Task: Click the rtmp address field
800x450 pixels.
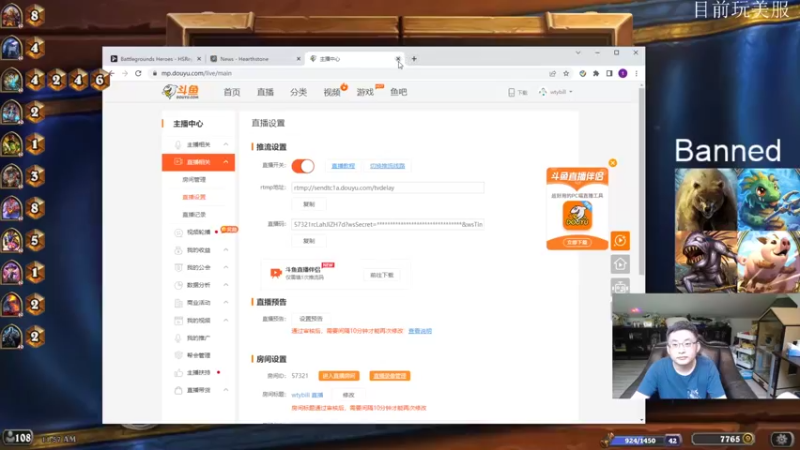Action: (x=388, y=188)
